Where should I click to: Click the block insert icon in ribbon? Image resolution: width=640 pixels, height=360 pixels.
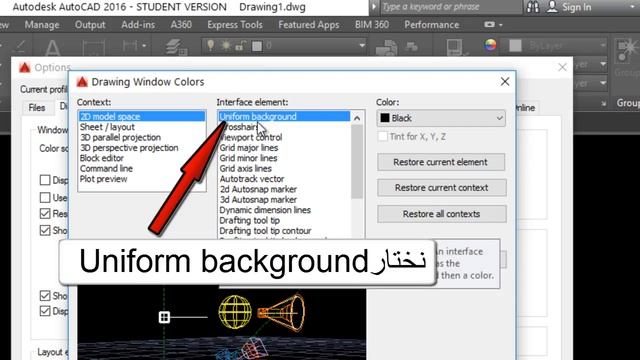pyautogui.click(x=386, y=47)
